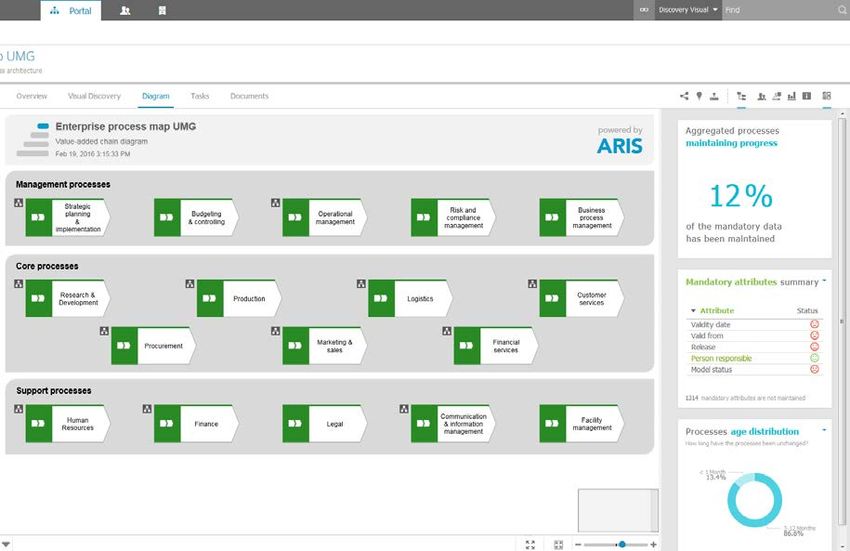
Task: Select the Production process box
Action: 239,298
